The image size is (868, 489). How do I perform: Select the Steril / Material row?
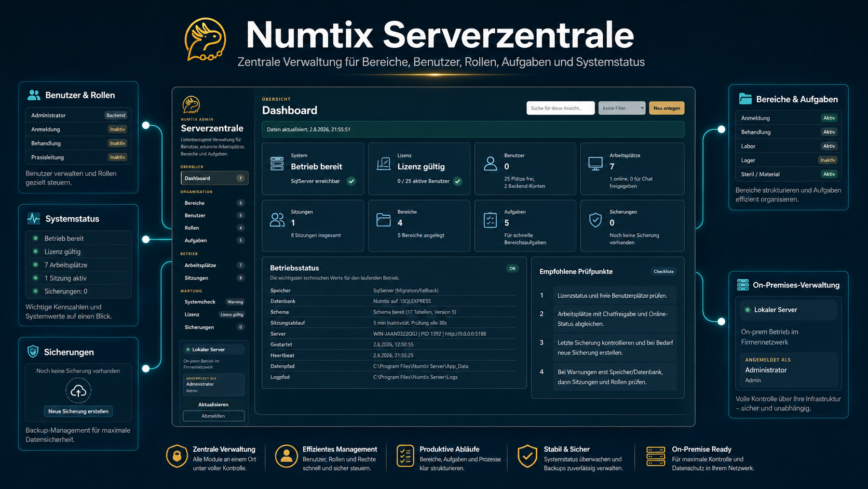788,174
